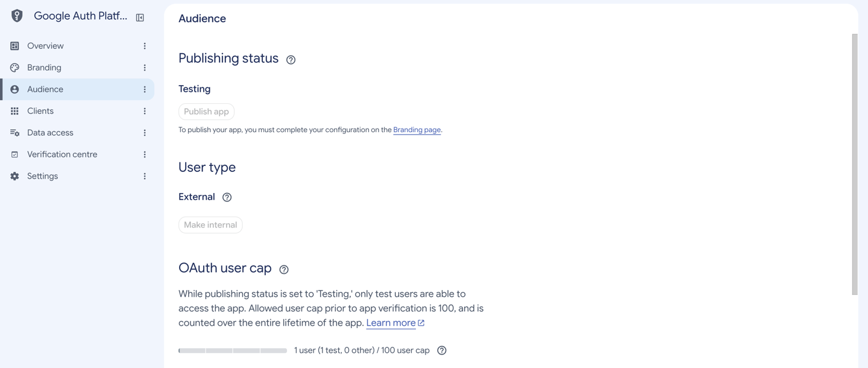Click the Clients grid icon
Image resolution: width=868 pixels, height=368 pixels.
[x=14, y=111]
